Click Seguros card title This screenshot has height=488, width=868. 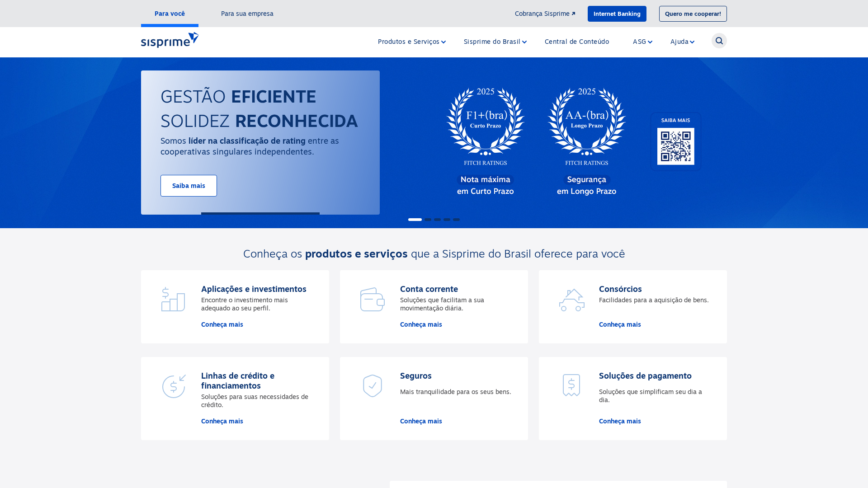coord(415,375)
